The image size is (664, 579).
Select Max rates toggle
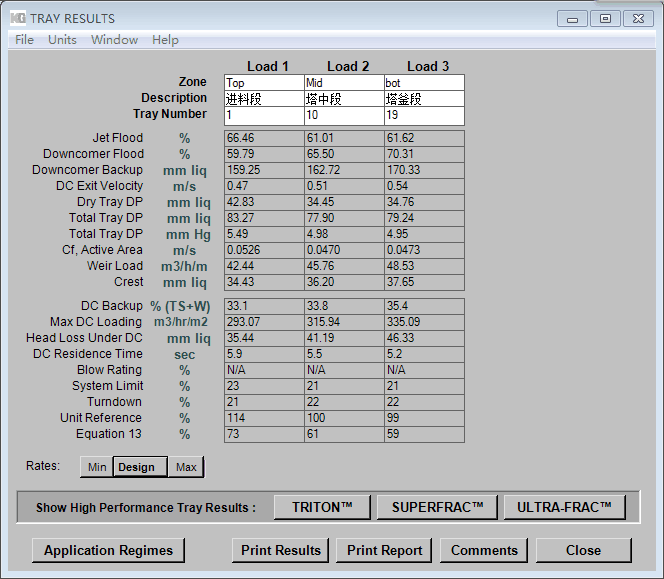186,467
